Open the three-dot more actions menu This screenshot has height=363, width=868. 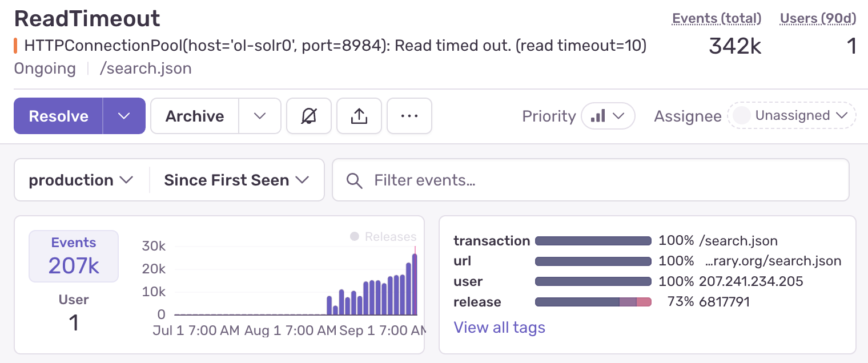pyautogui.click(x=409, y=116)
